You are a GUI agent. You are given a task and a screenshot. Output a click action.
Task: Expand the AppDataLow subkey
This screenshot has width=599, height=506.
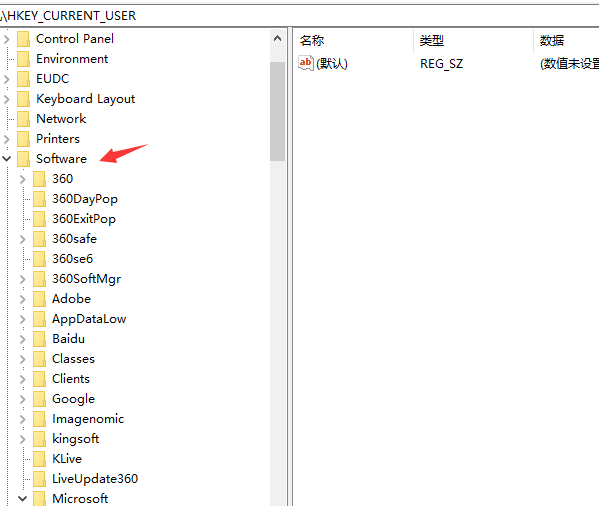click(x=23, y=319)
